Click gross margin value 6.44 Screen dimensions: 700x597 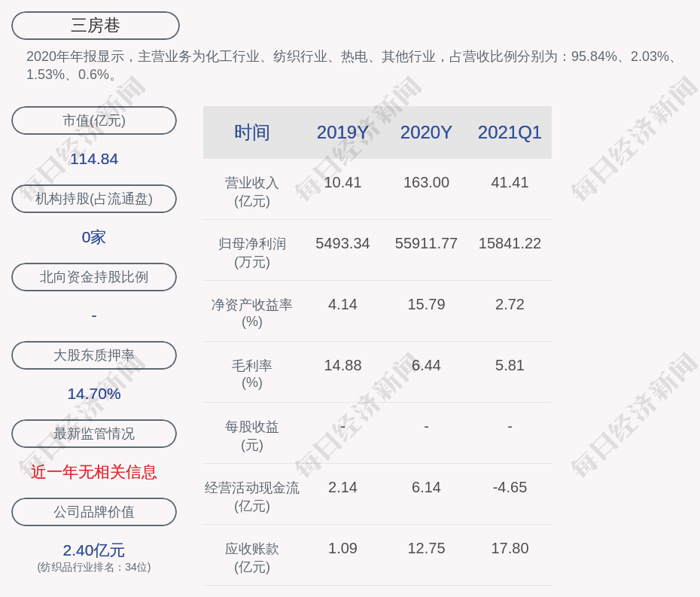[426, 365]
